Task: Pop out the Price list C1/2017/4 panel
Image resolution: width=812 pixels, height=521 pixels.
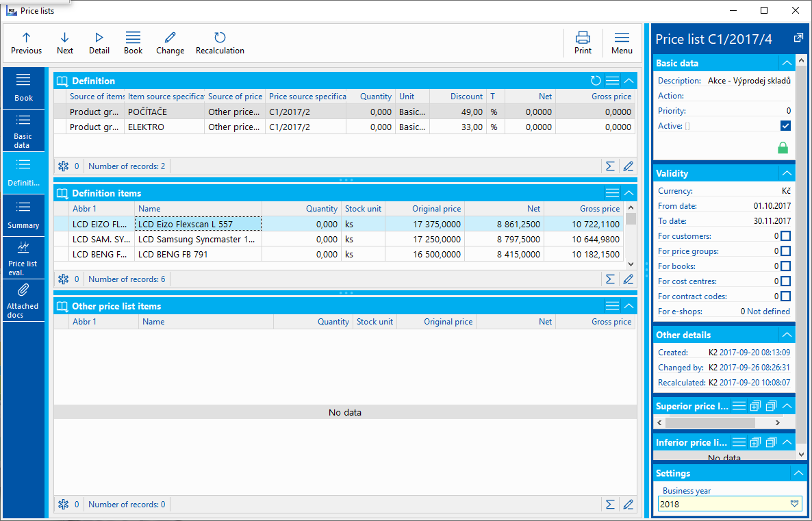Action: 798,38
